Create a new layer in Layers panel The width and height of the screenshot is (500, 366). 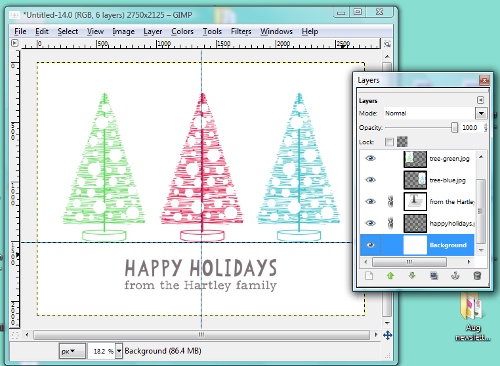click(x=369, y=276)
